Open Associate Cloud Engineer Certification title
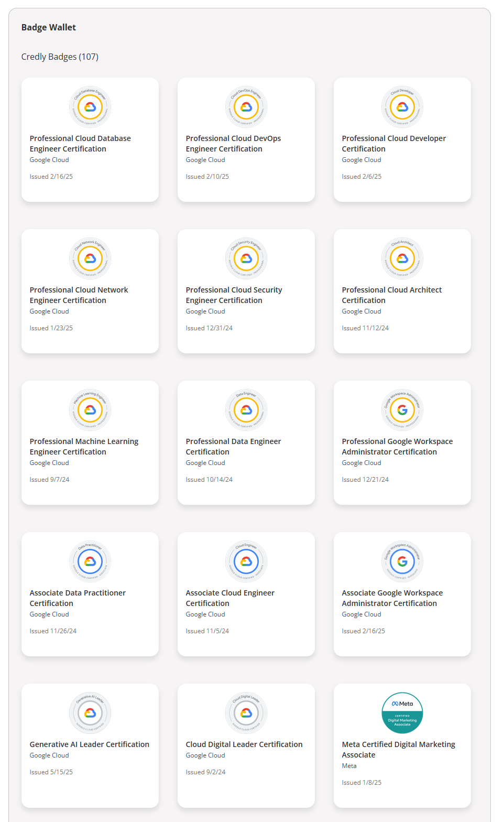The width and height of the screenshot is (504, 822). [230, 598]
